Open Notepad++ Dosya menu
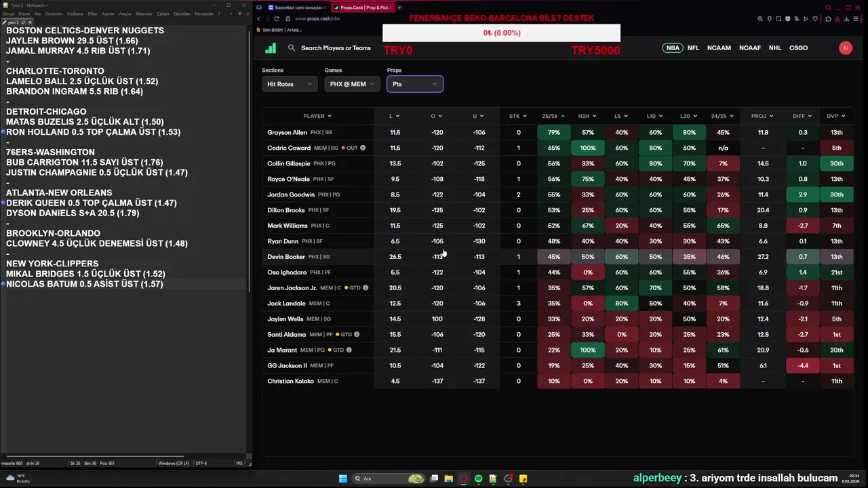Viewport: 868px width, 488px height. [8, 14]
